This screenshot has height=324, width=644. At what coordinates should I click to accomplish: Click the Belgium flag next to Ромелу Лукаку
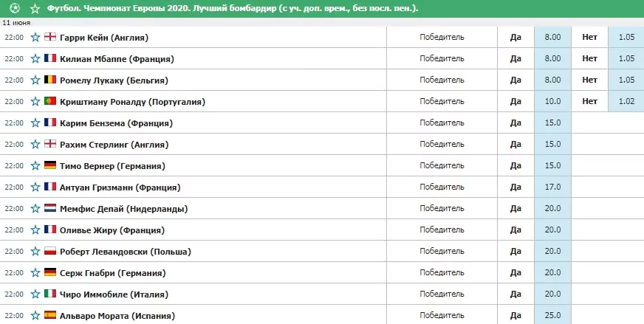(50, 79)
